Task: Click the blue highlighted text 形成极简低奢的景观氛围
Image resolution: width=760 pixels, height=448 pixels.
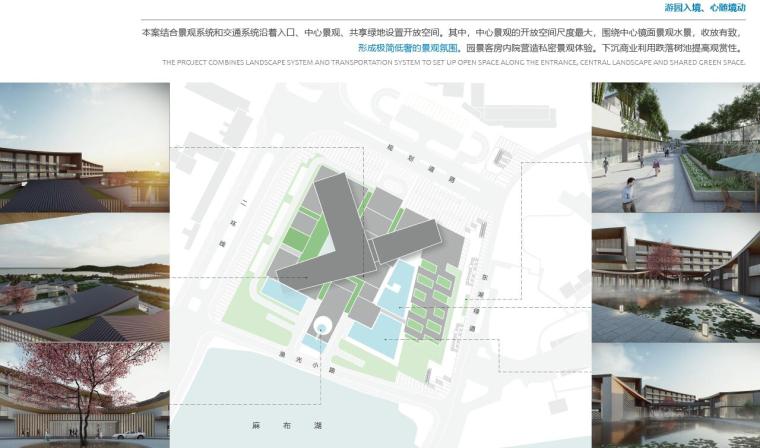Action: [x=407, y=47]
